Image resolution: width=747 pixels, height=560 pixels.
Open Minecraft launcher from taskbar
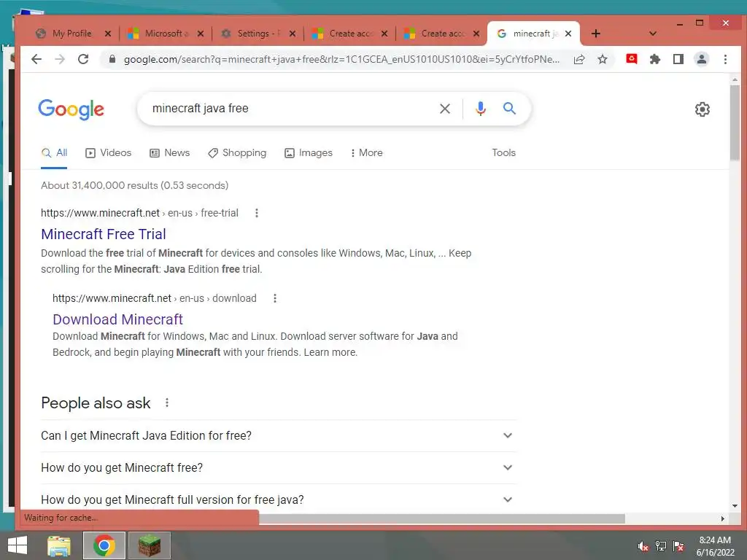[150, 545]
